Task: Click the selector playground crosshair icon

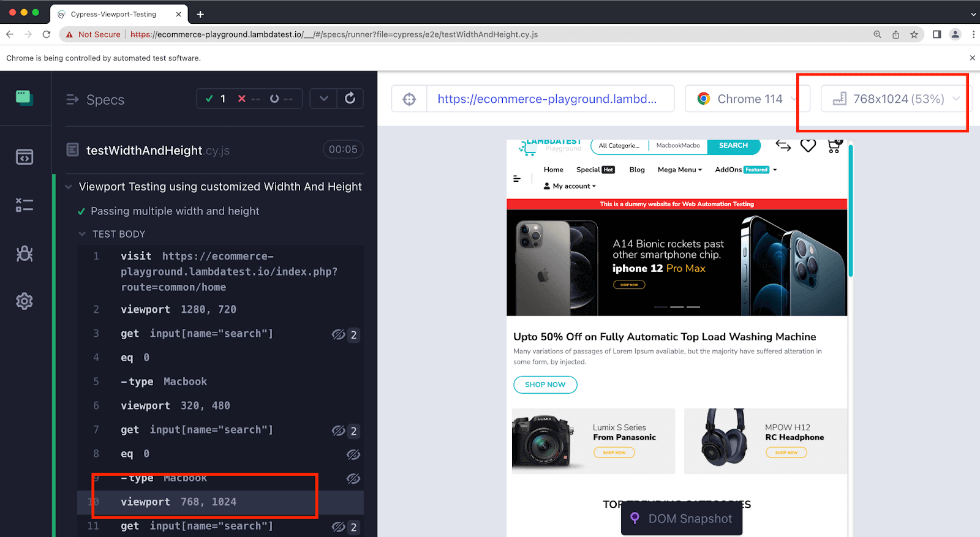Action: [409, 99]
